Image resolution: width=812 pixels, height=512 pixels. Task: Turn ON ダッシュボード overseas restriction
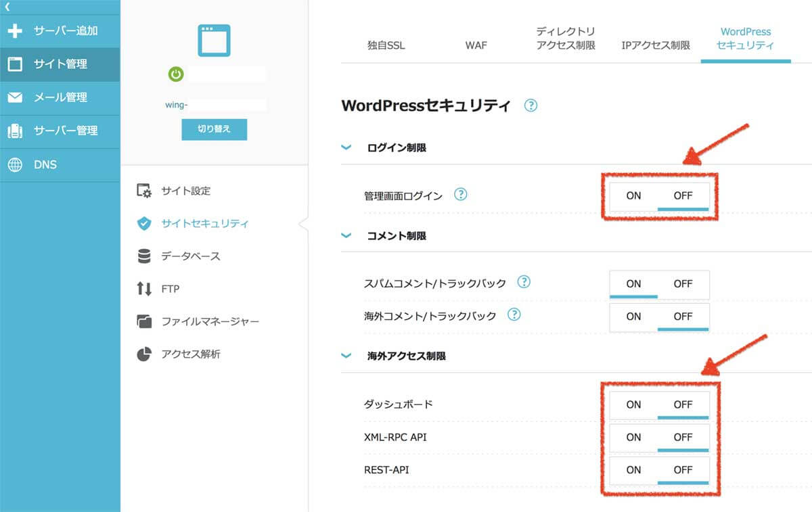click(x=633, y=405)
